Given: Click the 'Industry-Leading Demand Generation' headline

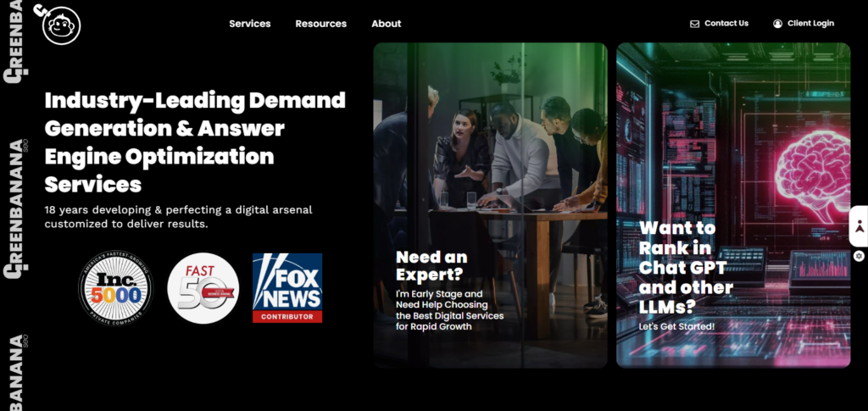Looking at the screenshot, I should tap(195, 142).
